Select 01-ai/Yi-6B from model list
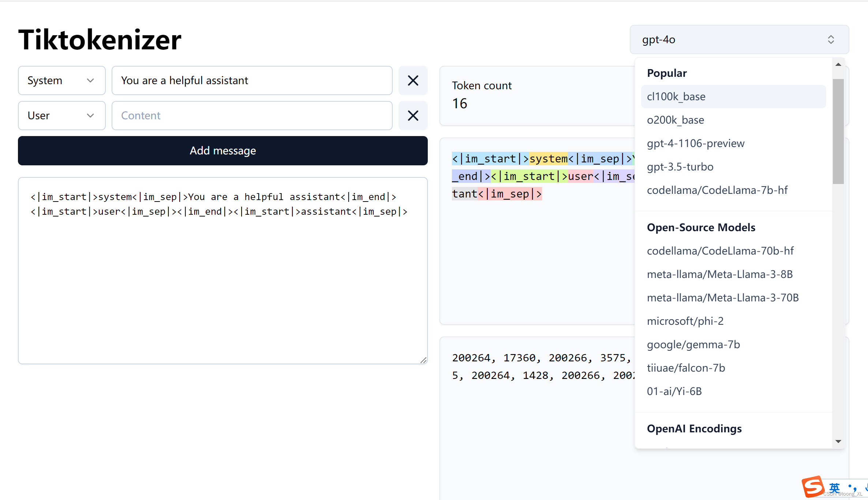This screenshot has width=868, height=500. coord(675,391)
